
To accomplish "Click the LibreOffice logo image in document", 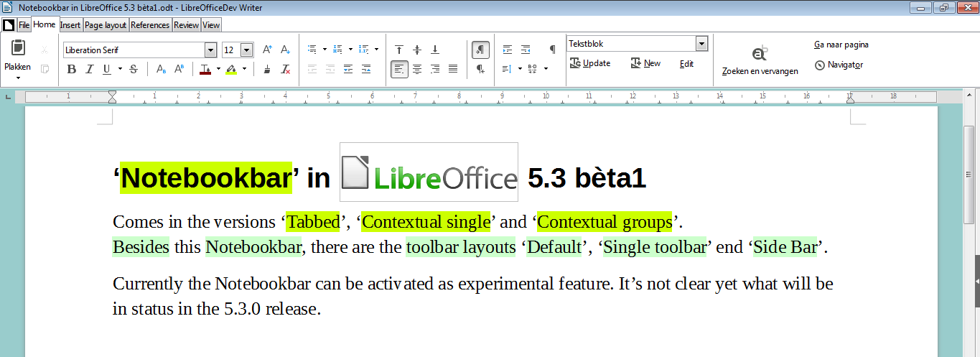I will [429, 172].
